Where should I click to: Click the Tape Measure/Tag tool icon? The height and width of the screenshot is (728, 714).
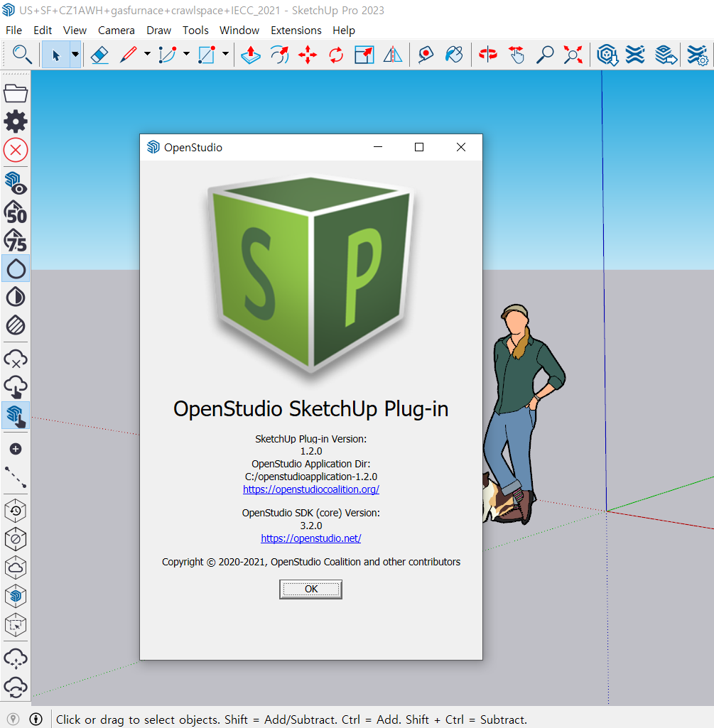[x=426, y=55]
